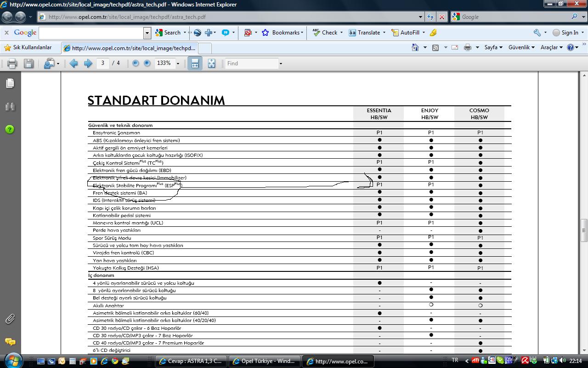This screenshot has height=368, width=588.
Task: Save a copy with the floppy disk icon
Action: 28,63
